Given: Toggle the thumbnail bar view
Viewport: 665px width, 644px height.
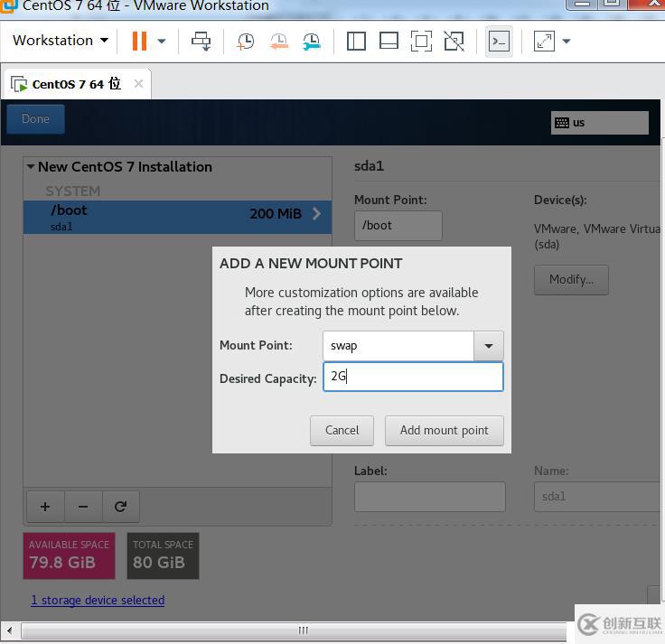Looking at the screenshot, I should click(x=389, y=42).
